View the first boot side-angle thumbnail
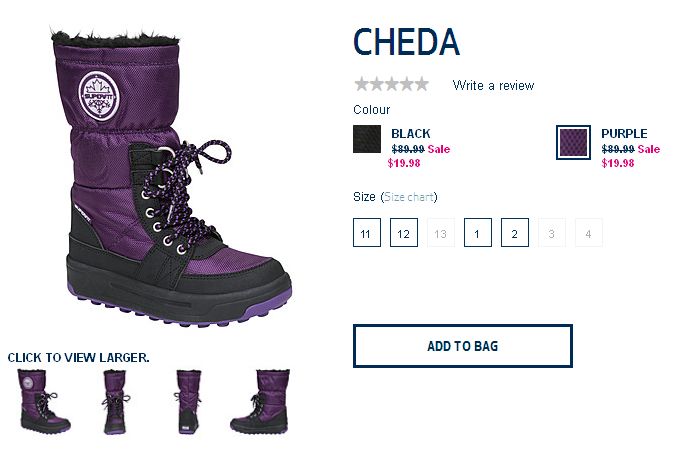 pyautogui.click(x=44, y=401)
